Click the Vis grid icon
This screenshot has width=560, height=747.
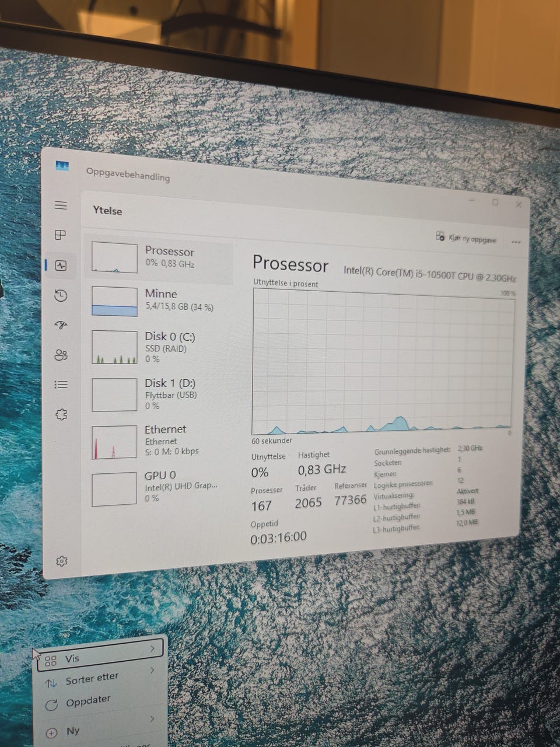coord(51,661)
